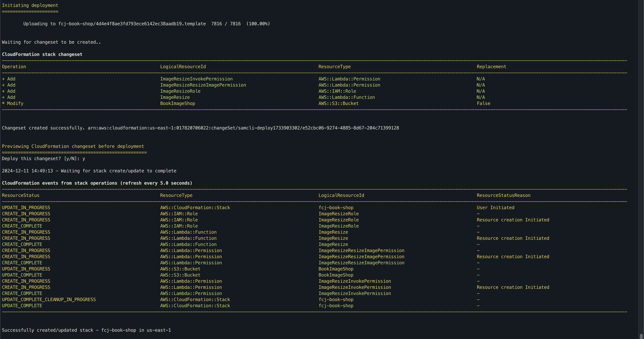Click 'ImageResize' in the changeset table
The image size is (644, 339).
pos(175,97)
